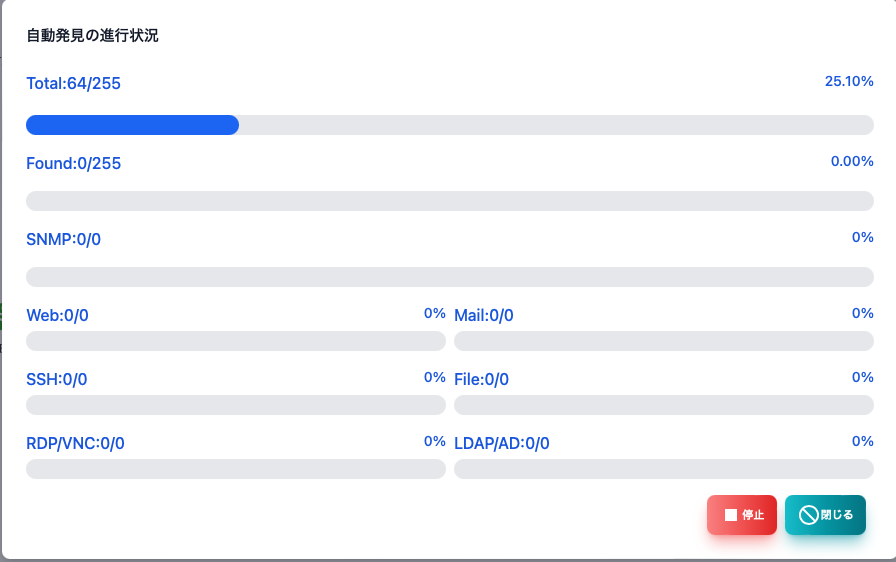Click the SNMP progress bar

point(450,277)
